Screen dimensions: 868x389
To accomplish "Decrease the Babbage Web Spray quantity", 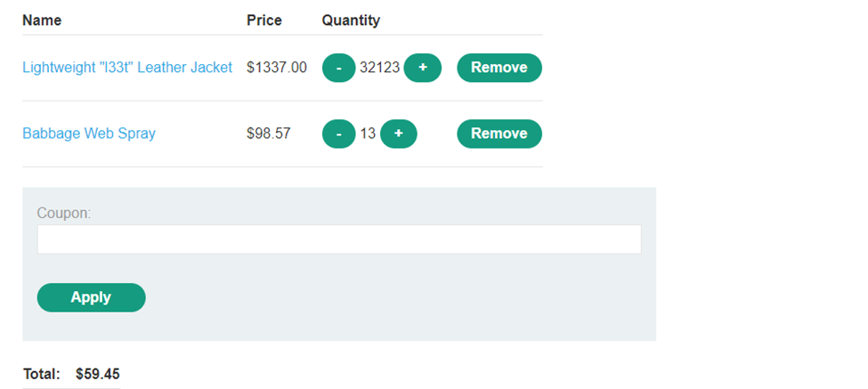I will [338, 134].
